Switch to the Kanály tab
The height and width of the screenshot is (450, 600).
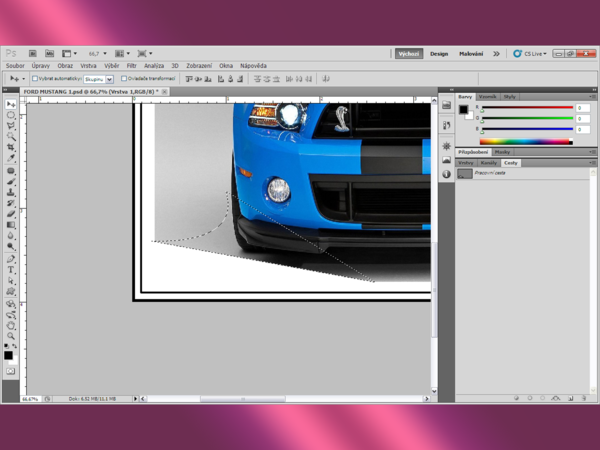point(489,162)
